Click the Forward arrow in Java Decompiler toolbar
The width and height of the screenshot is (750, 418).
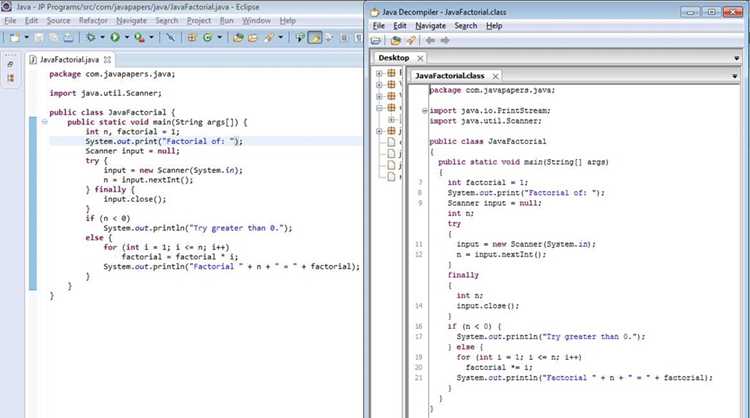click(445, 41)
